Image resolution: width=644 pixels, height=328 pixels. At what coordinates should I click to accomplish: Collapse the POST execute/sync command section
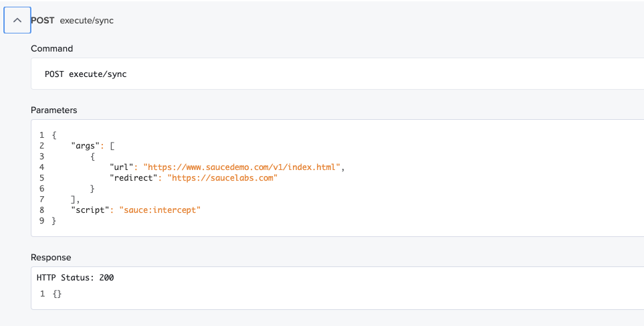point(17,20)
